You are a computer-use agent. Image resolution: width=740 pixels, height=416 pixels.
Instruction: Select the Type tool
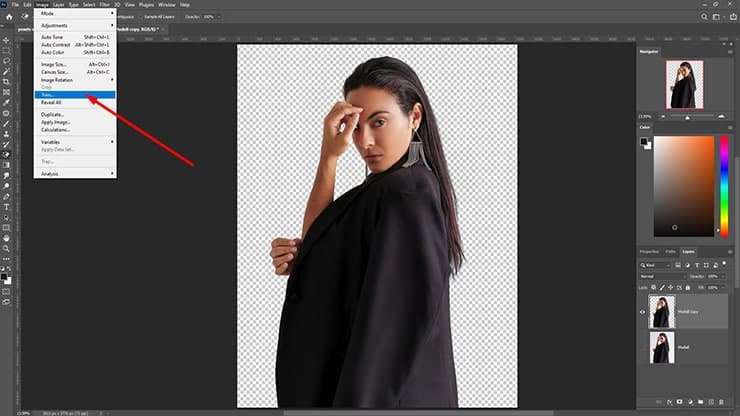click(6, 207)
